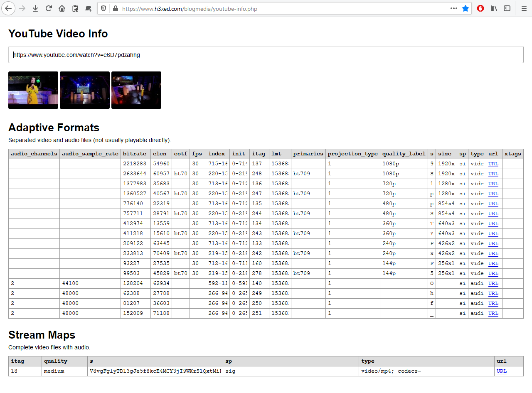Click the Adaptive Formats heading
The height and width of the screenshot is (393, 532).
54,128
